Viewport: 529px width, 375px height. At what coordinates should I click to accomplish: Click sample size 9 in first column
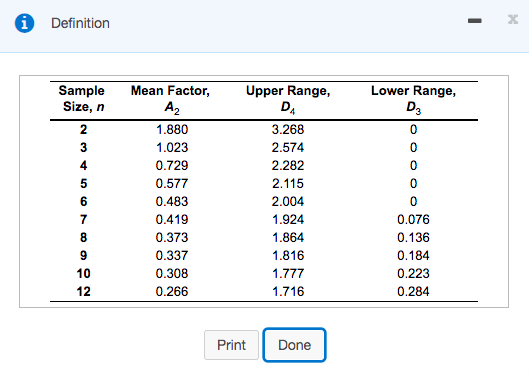click(83, 255)
